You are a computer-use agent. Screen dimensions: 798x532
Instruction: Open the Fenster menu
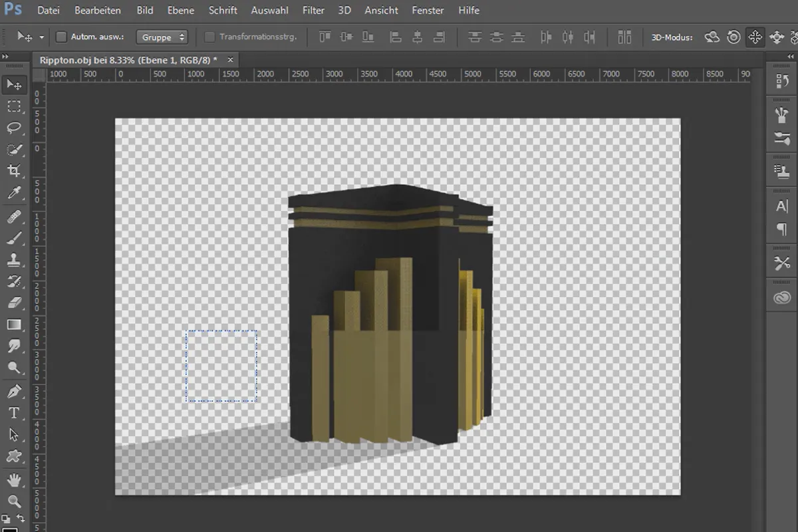(428, 11)
